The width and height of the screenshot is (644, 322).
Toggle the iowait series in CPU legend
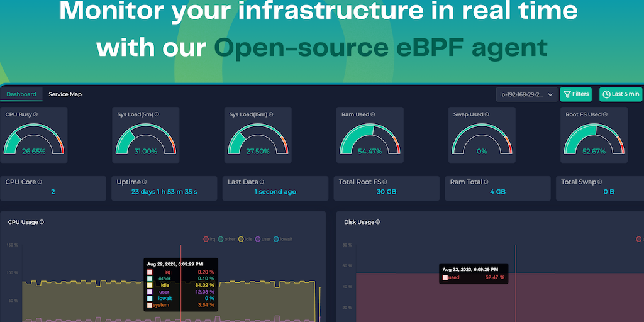click(282, 239)
